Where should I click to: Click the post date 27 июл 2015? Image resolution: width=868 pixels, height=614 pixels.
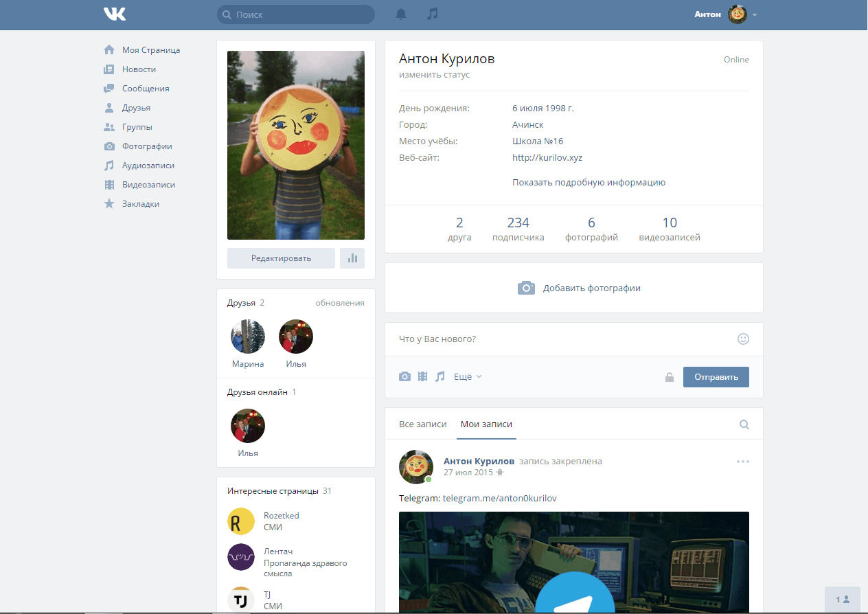[468, 473]
